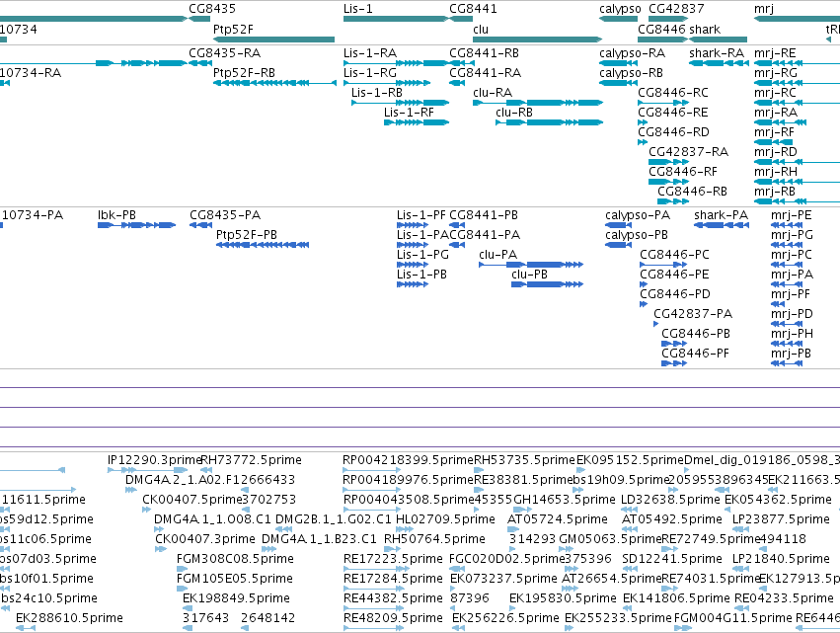The width and height of the screenshot is (840, 633).
Task: Click the CG42837 gene label
Action: pyautogui.click(x=676, y=9)
